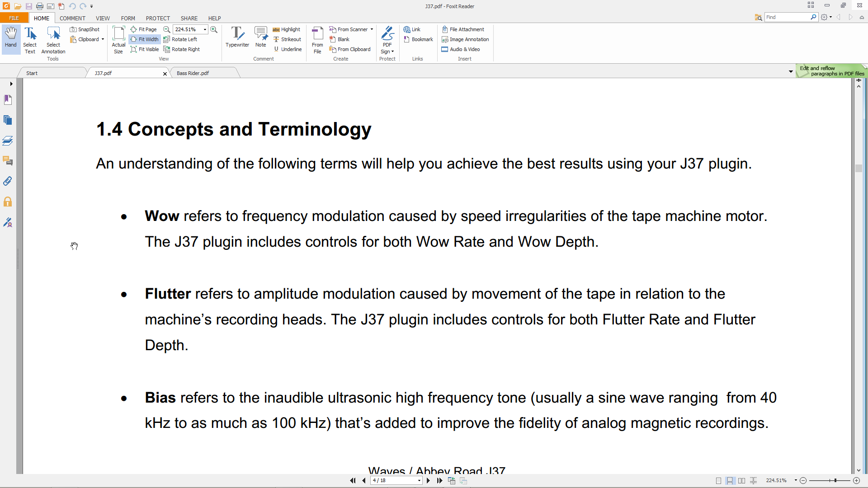Zoom out with the minus magnifier

[166, 29]
